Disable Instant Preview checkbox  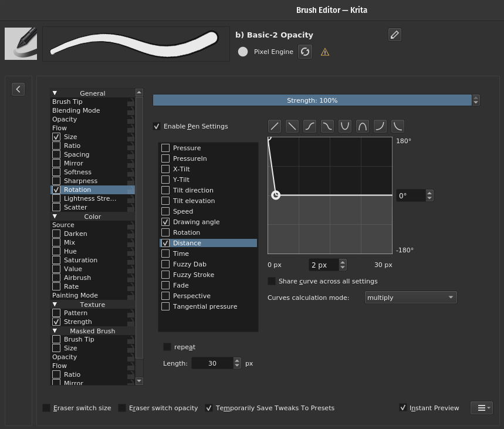[403, 408]
